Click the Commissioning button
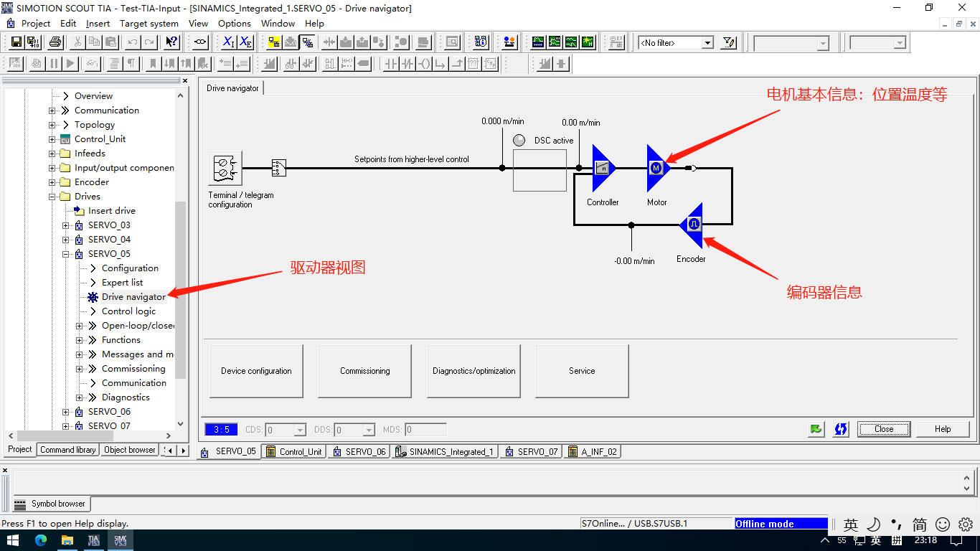Image resolution: width=980 pixels, height=551 pixels. coord(365,371)
